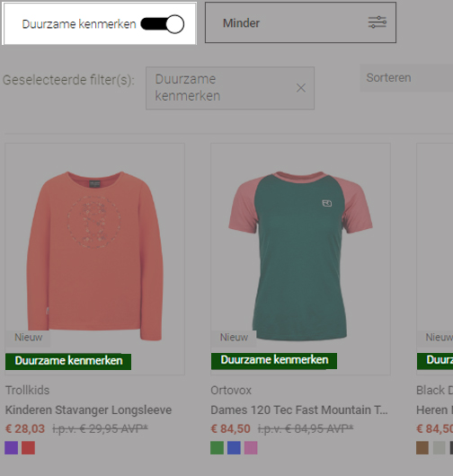Viewport: 453px width, 476px height.
Task: Select the pink color swatch for Ortovox
Action: coord(251,448)
